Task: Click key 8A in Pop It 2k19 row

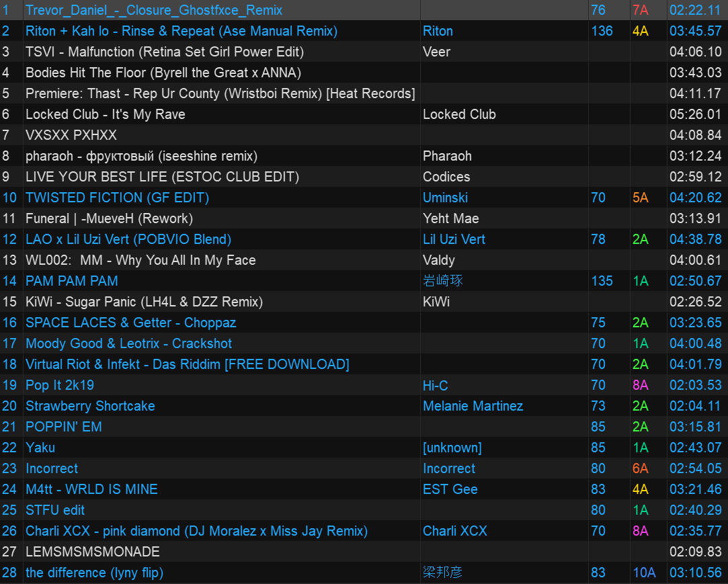Action: coord(640,385)
